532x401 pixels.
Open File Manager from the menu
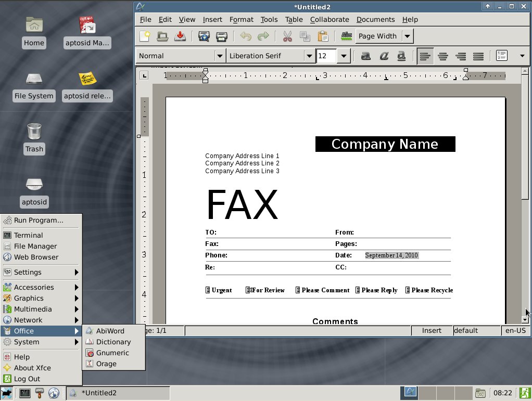click(41, 246)
